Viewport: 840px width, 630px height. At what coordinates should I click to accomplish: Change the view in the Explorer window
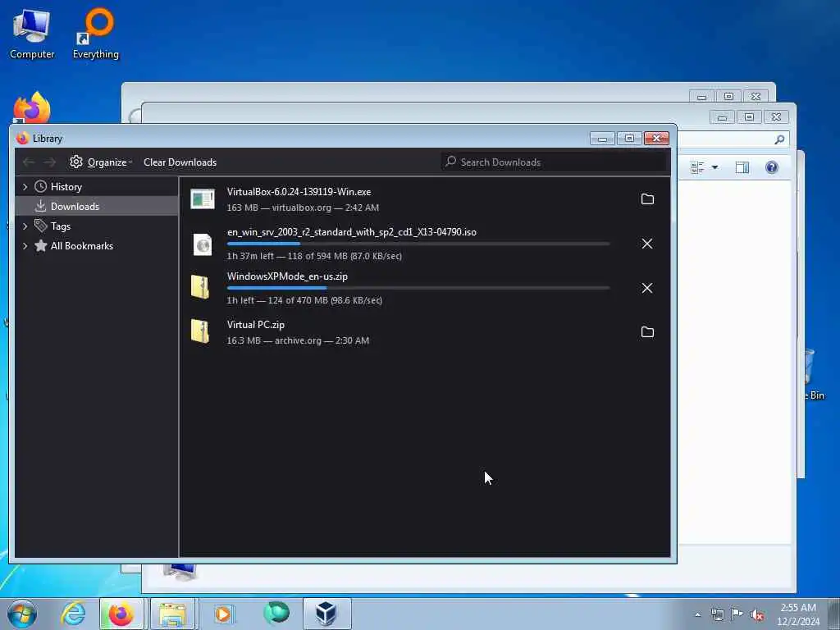(x=697, y=167)
